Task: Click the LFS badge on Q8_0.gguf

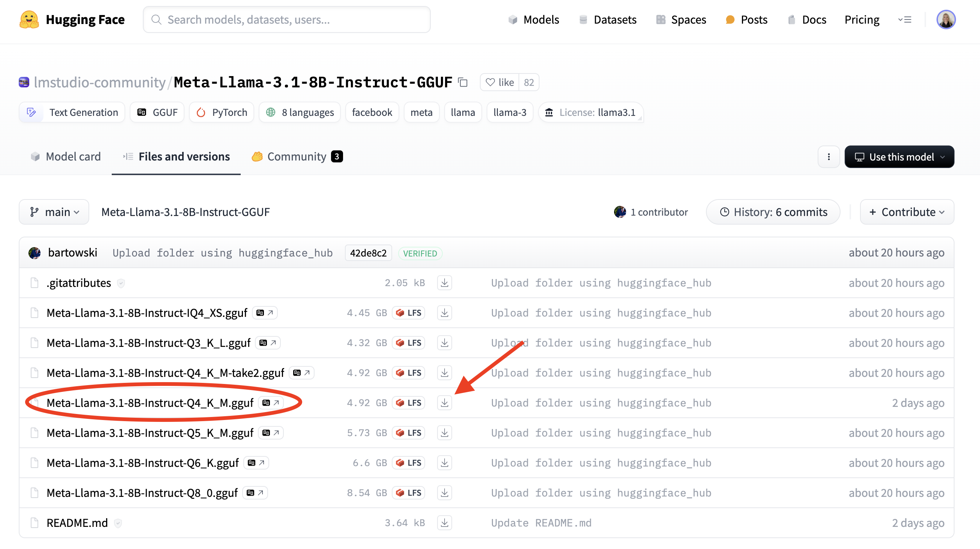Action: click(409, 493)
